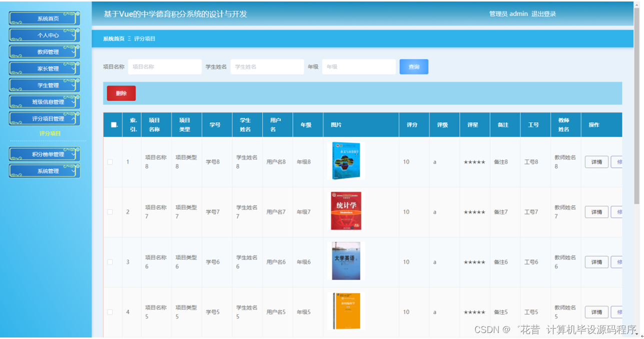
Task: Select 家长管理 in the sidebar
Action: (x=44, y=68)
